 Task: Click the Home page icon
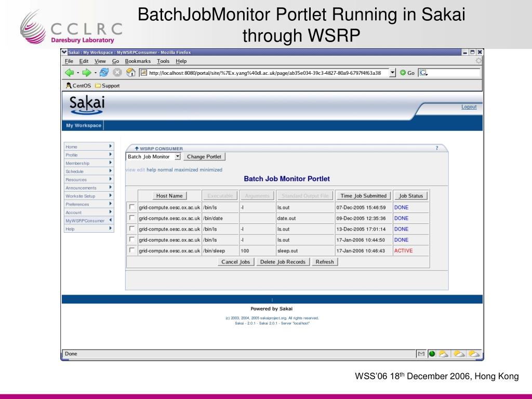[x=130, y=72]
